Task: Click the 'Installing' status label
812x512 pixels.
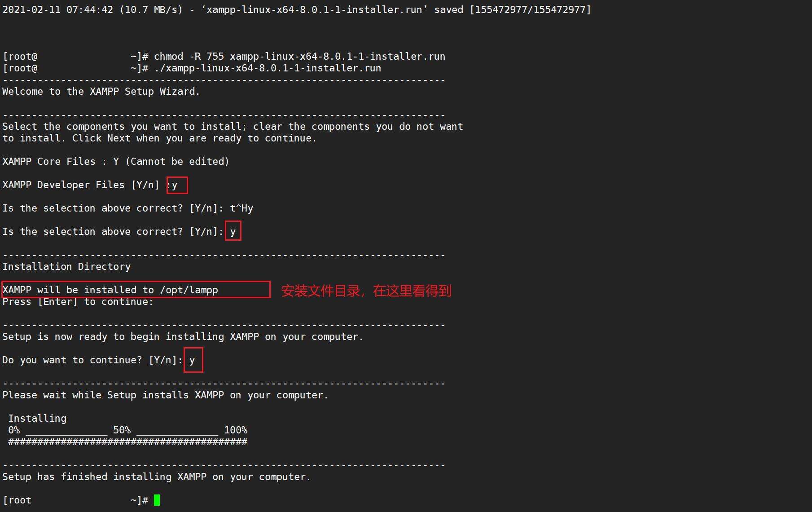Action: pyautogui.click(x=37, y=419)
